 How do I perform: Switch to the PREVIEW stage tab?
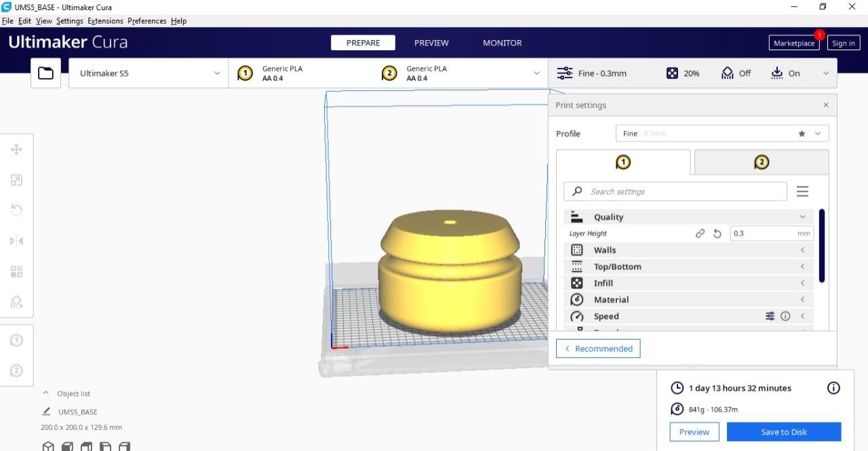click(x=431, y=43)
